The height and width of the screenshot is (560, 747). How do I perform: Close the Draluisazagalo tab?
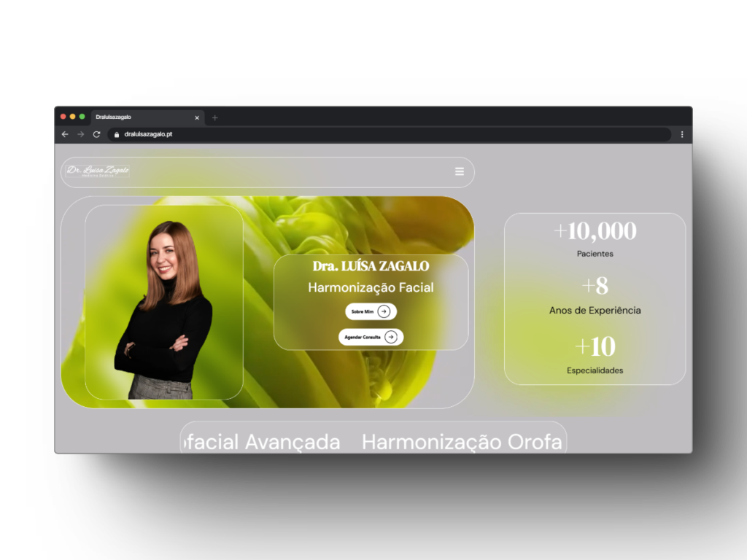(x=197, y=117)
